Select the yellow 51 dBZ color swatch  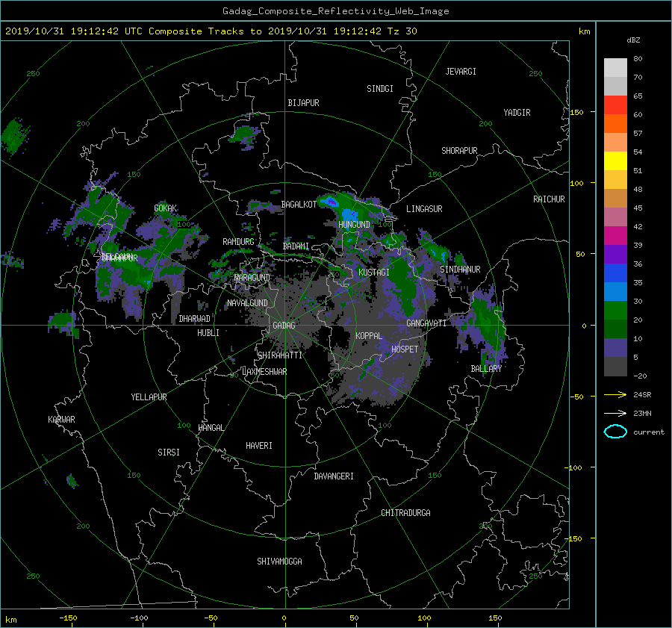615,161
